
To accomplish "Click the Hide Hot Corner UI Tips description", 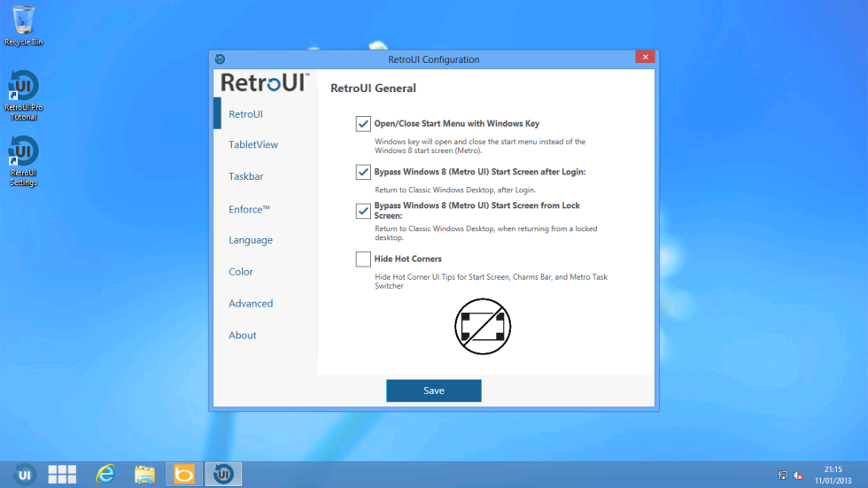I will tap(491, 282).
